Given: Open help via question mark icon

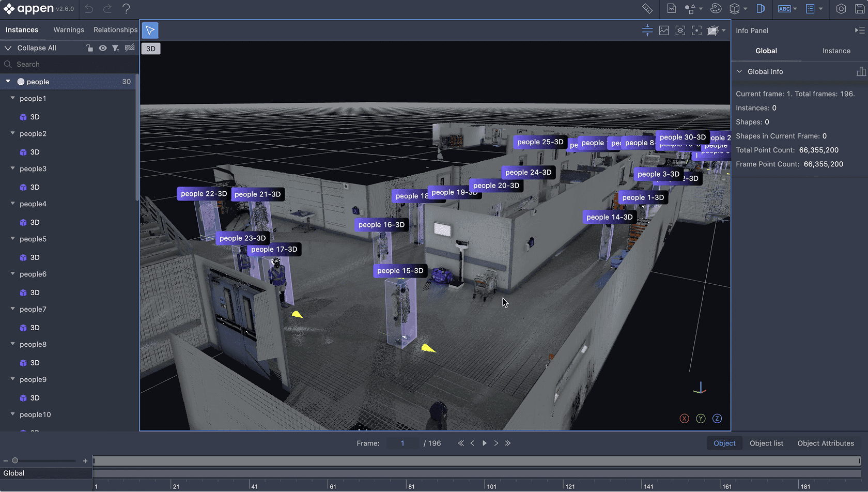Looking at the screenshot, I should pyautogui.click(x=126, y=9).
